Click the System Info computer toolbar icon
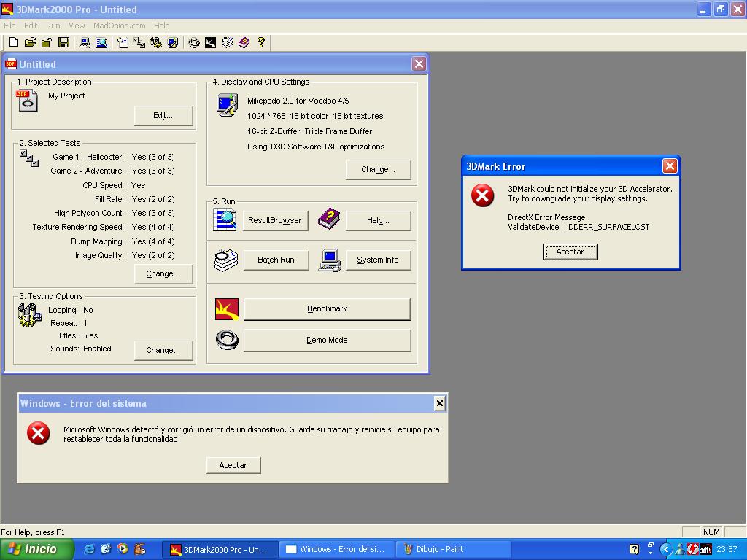This screenshot has width=747, height=560. [x=85, y=42]
